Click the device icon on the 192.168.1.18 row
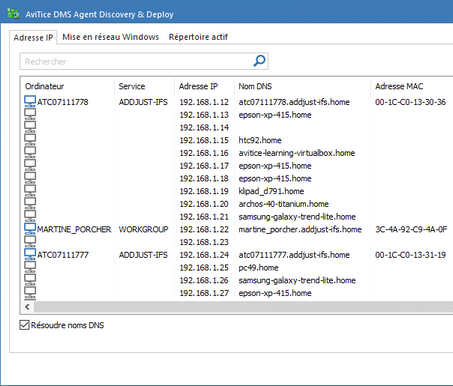The height and width of the screenshot is (386, 453). tap(30, 177)
